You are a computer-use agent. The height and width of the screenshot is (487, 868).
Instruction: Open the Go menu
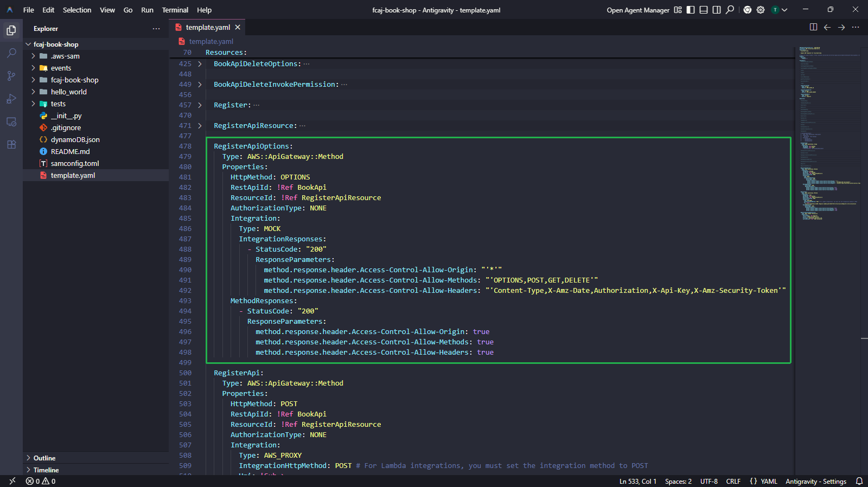click(128, 10)
